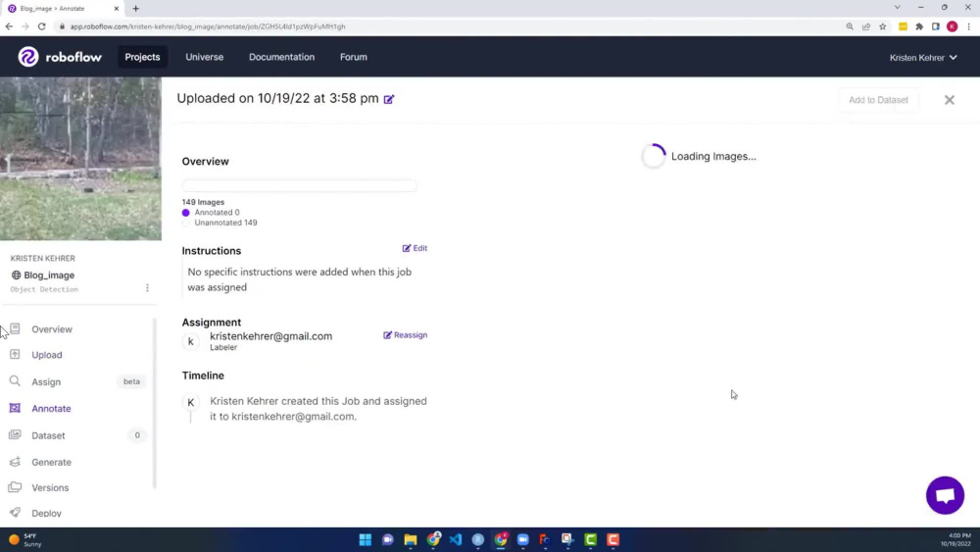Click the project preview thumbnail image

[x=80, y=159]
